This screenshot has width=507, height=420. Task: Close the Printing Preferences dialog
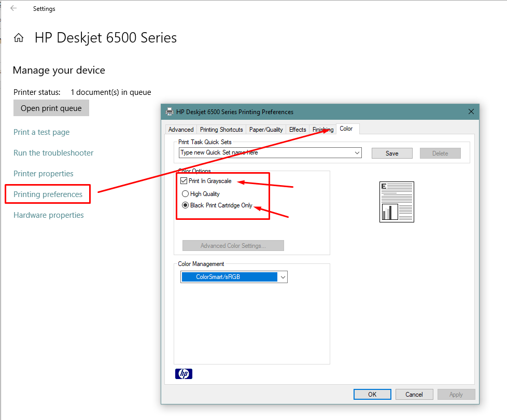(471, 111)
